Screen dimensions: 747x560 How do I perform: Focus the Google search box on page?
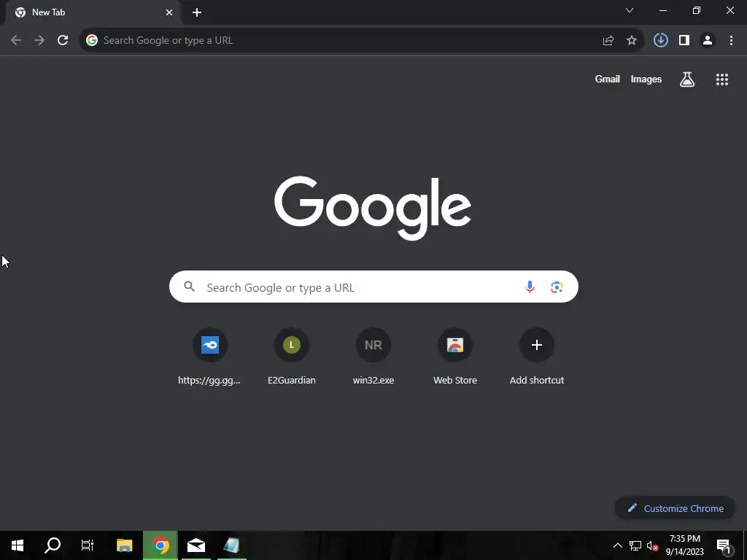[373, 287]
